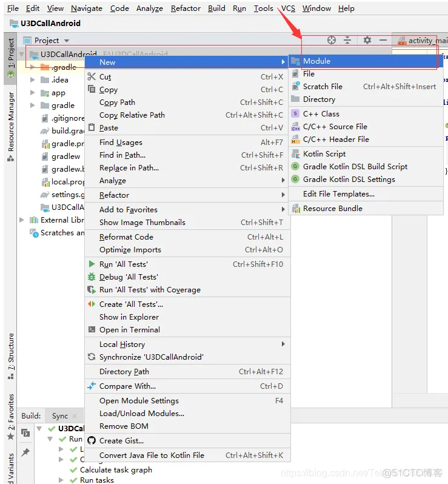Click the Run with Coverage shield icon
This screenshot has width=448, height=484.
click(92, 289)
